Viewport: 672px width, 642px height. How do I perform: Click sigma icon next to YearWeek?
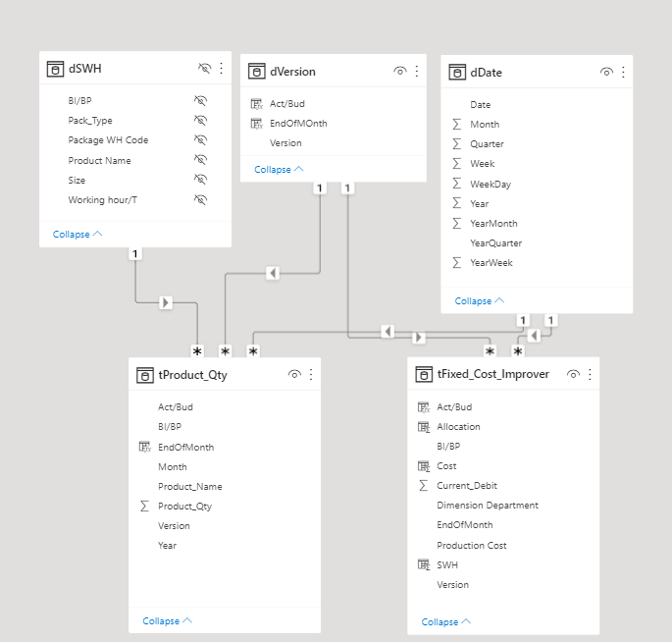pos(457,263)
